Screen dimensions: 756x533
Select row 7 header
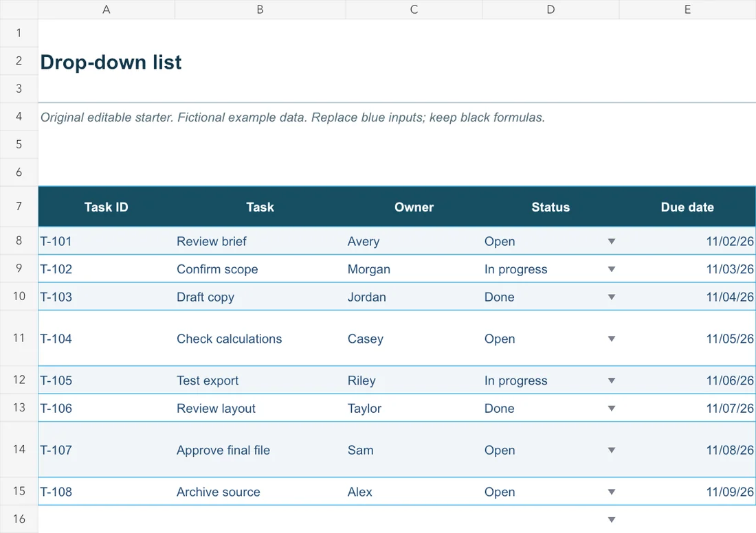coord(19,206)
